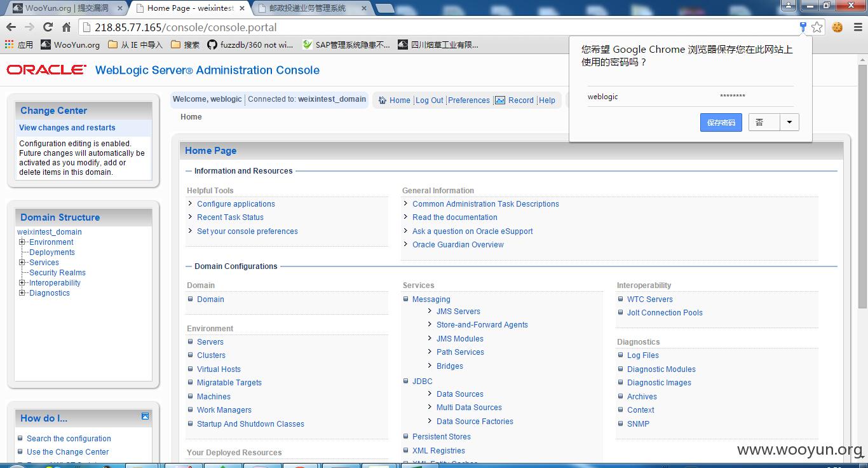Open Data Sources link under JDBC
The image size is (868, 468).
[460, 394]
